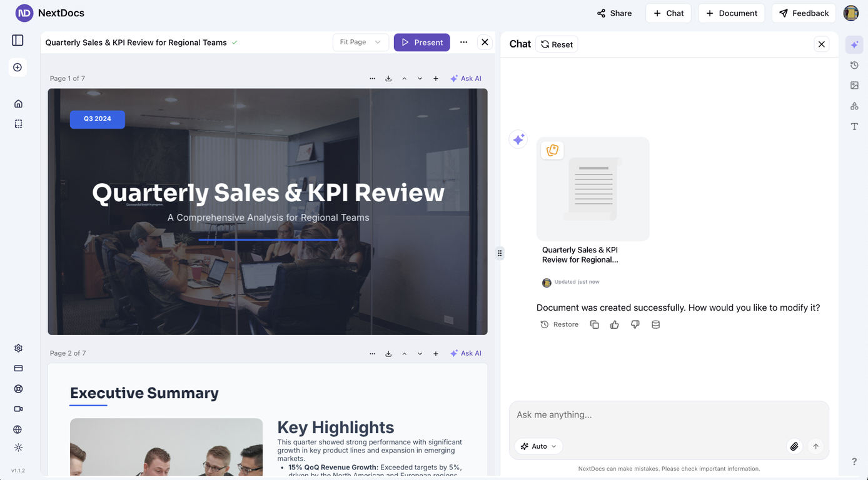Open the Fit Page zoom dropdown
This screenshot has height=480, width=868.
pyautogui.click(x=360, y=41)
